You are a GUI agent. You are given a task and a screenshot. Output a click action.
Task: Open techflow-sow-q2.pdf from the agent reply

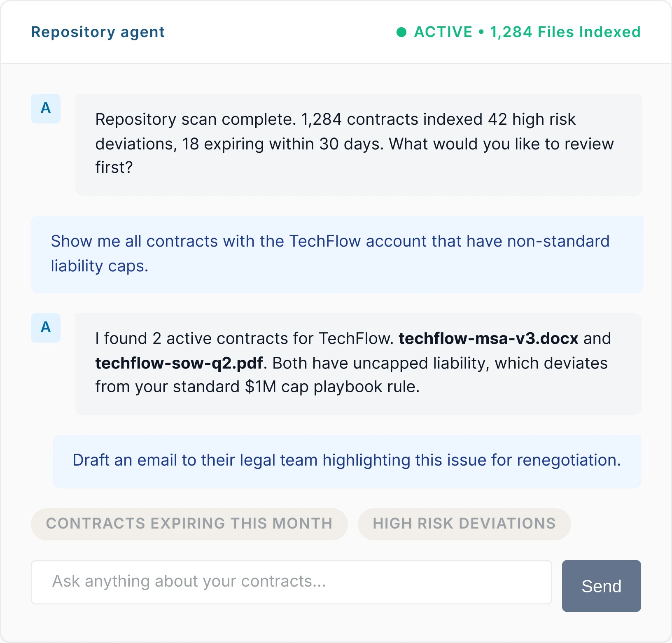coord(180,363)
